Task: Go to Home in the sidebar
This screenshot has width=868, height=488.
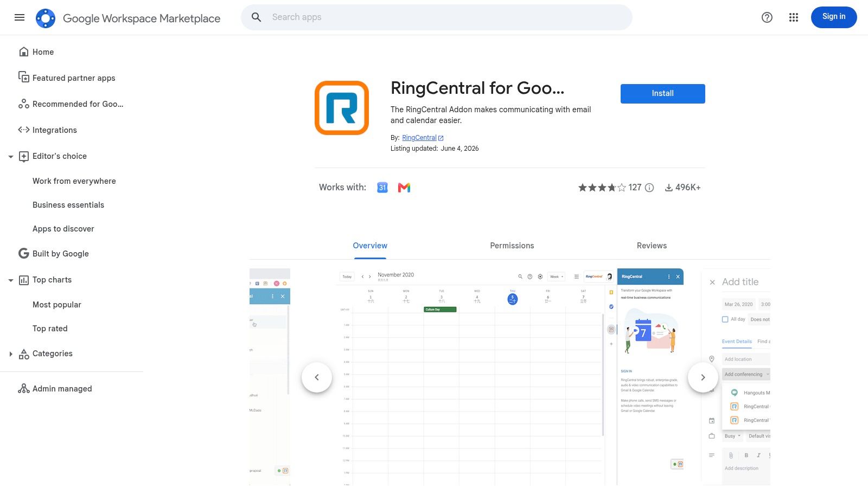Action: point(43,52)
